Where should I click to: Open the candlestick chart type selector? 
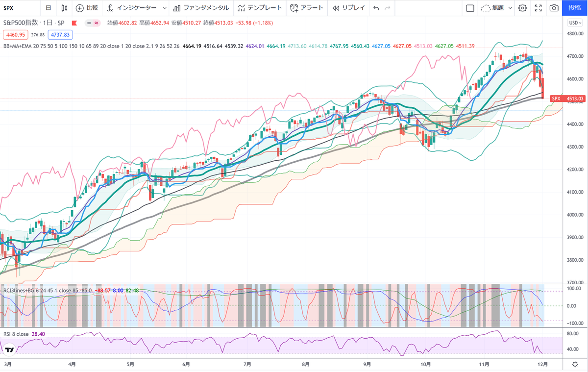point(64,8)
